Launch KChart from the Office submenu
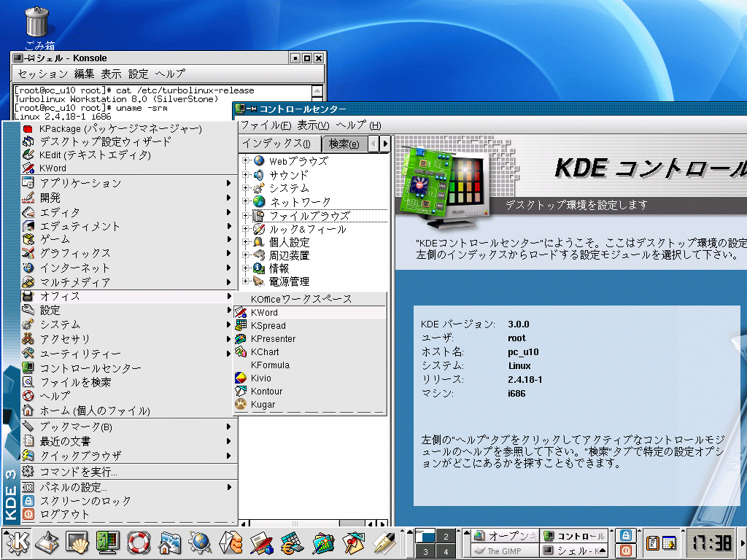The width and height of the screenshot is (747, 560). click(x=309, y=352)
